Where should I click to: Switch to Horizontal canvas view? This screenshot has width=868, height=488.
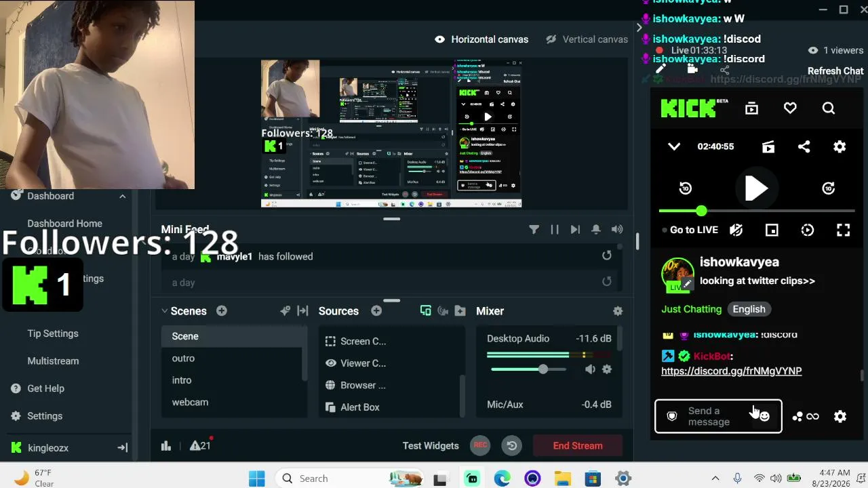click(481, 39)
